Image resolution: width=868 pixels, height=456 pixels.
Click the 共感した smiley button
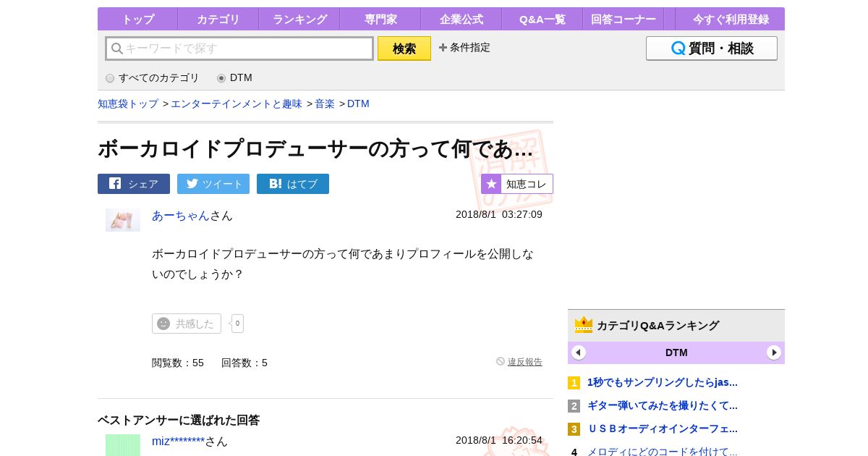[x=187, y=324]
